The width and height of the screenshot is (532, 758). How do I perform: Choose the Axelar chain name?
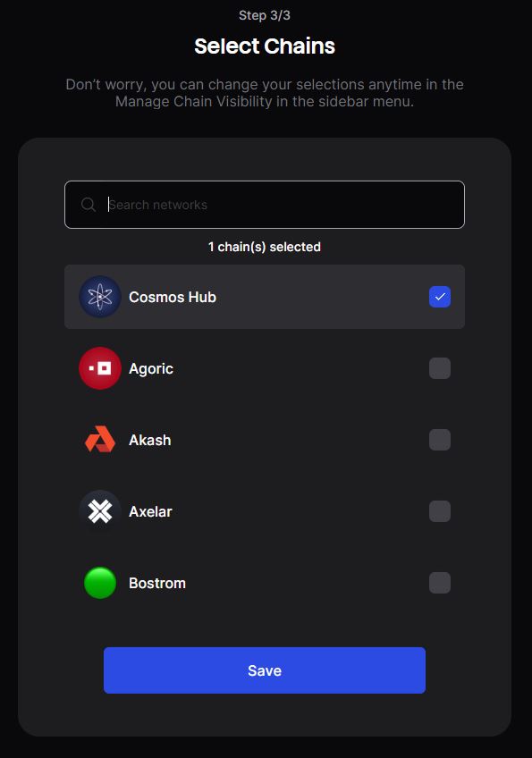[150, 511]
